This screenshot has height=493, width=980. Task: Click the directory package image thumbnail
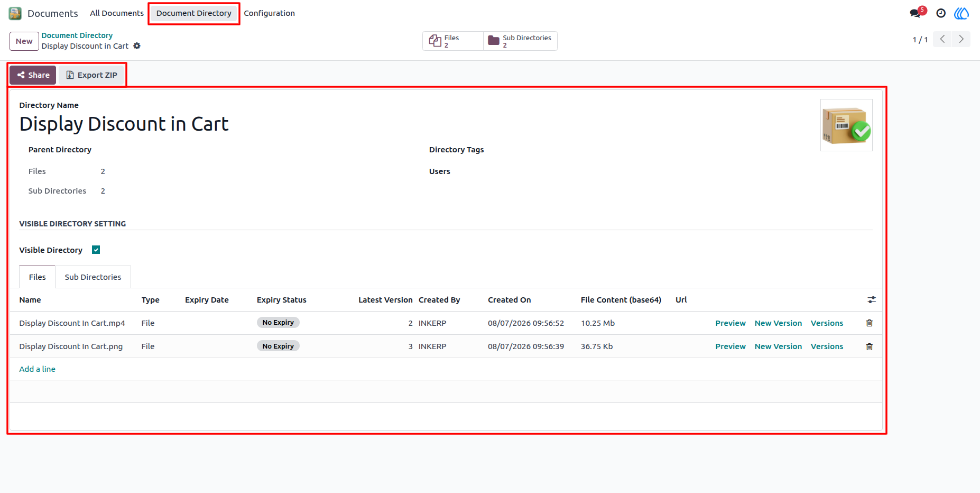click(x=846, y=125)
